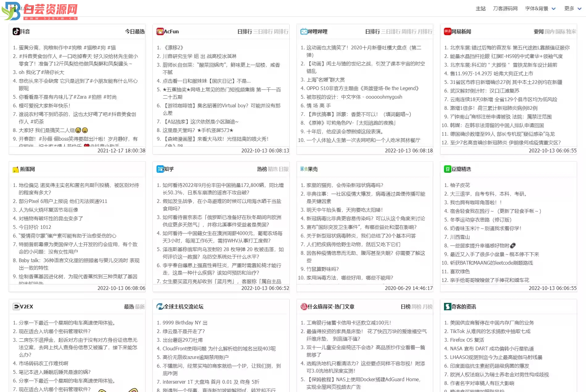Open 网易 item 武汉解封倒计时:汉口江滩复苏
This screenshot has height=392, width=586.
pyautogui.click(x=485, y=91)
